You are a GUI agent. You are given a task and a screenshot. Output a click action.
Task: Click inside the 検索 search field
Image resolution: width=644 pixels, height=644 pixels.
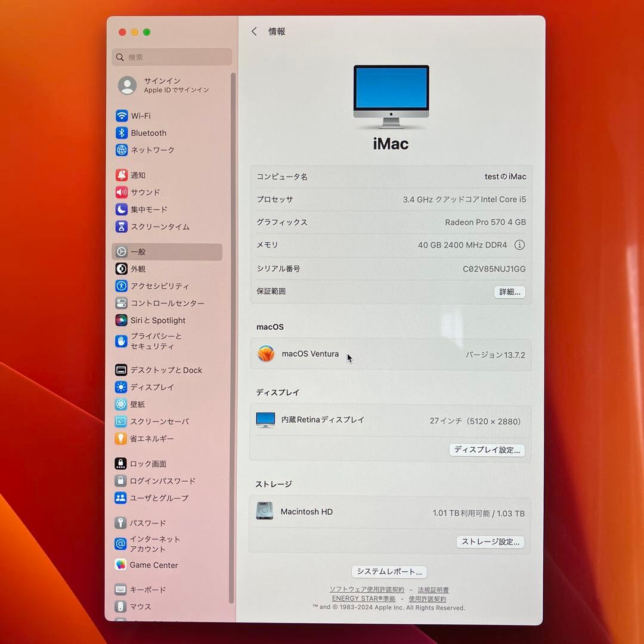[x=172, y=57]
